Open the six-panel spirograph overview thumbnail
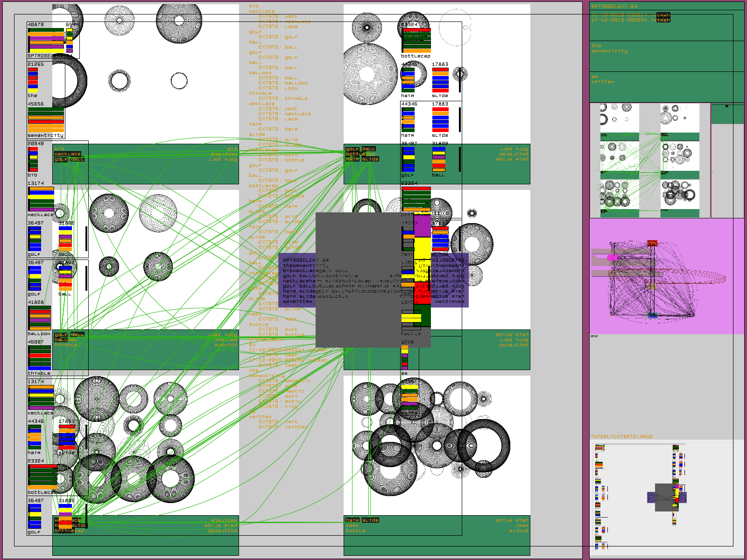 (649, 160)
